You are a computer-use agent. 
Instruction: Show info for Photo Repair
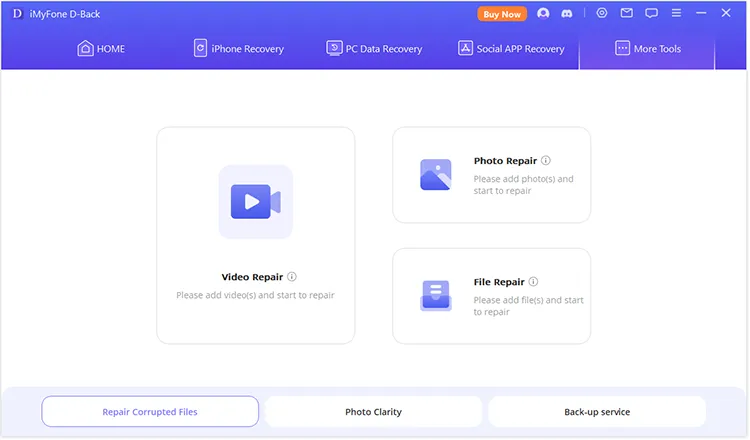(x=546, y=161)
